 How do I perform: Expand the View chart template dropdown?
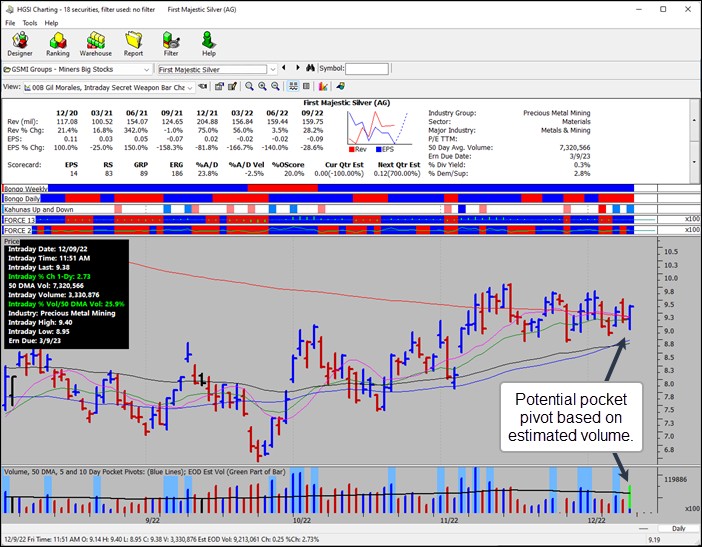(190, 88)
